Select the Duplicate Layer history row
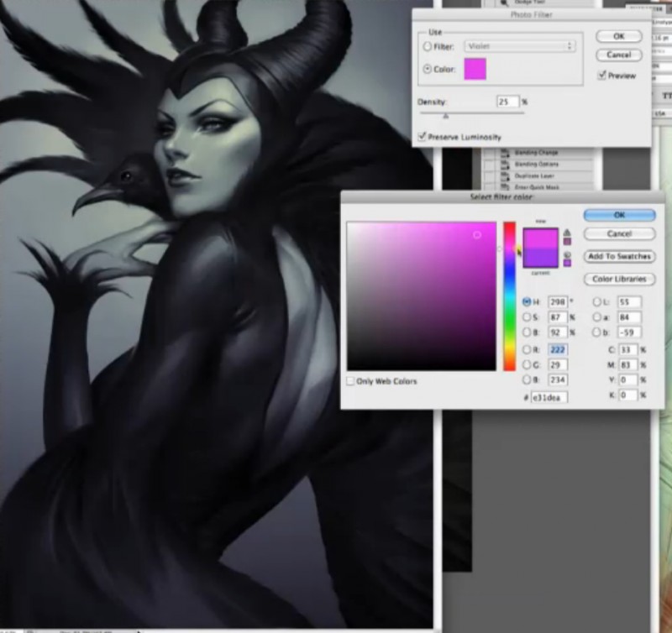672x633 pixels. coord(538,175)
